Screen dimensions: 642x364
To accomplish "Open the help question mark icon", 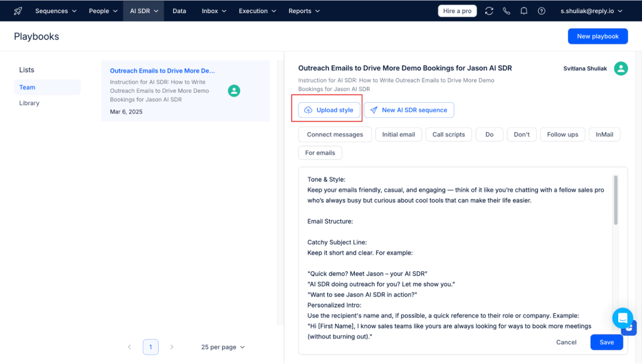I will (541, 11).
